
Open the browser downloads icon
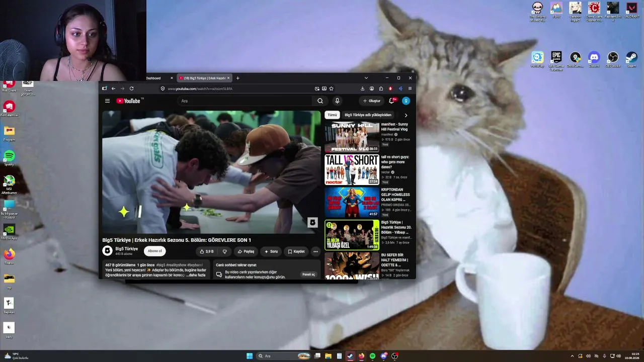[x=362, y=88]
